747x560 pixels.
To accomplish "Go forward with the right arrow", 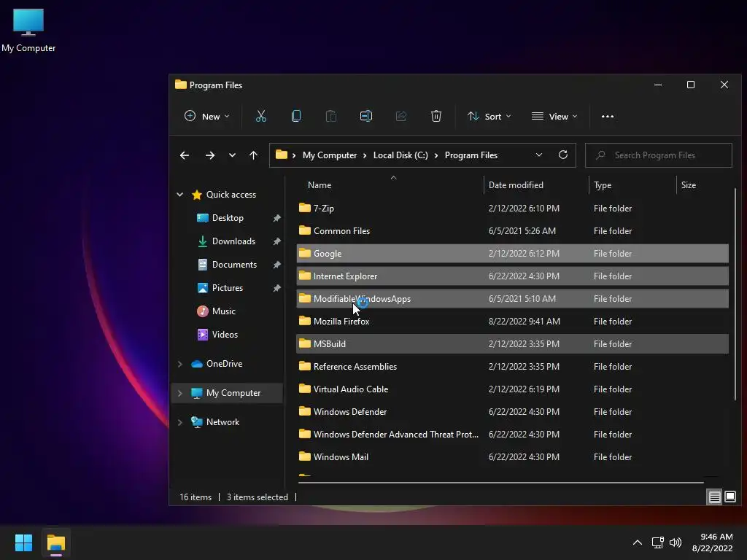I will pyautogui.click(x=209, y=155).
